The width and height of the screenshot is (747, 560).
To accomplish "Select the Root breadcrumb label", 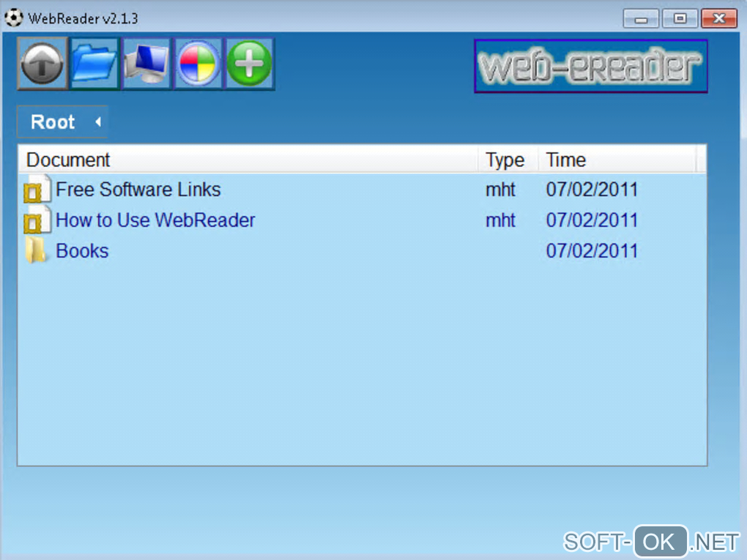I will tap(53, 122).
